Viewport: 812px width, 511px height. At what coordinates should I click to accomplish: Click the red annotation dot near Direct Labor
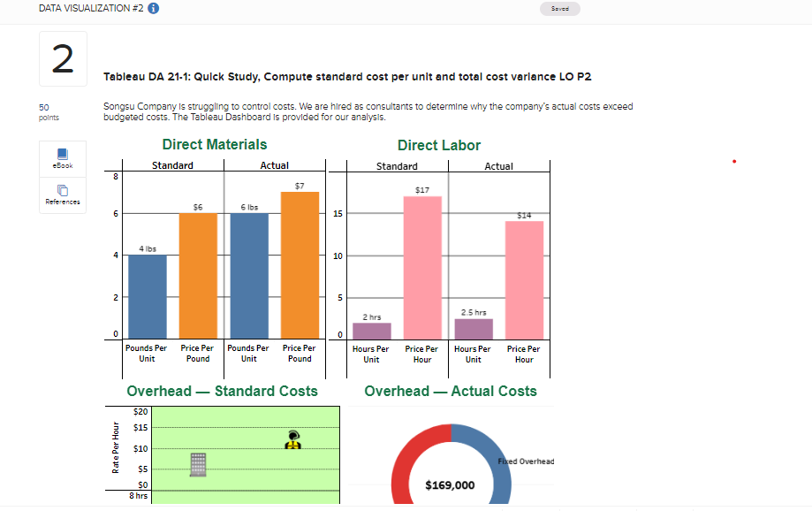tap(734, 162)
